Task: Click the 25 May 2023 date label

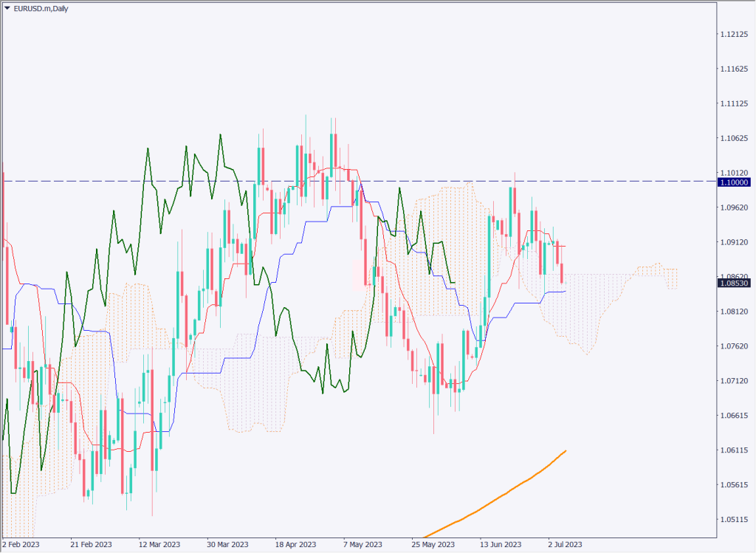Action: tap(433, 544)
